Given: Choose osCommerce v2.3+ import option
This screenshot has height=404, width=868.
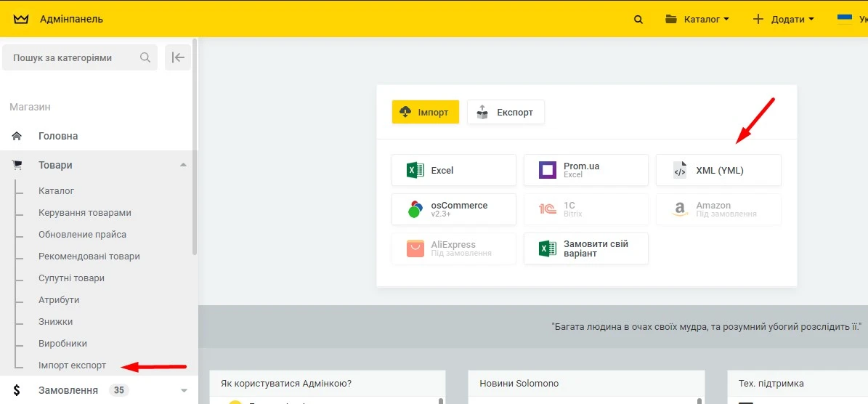Looking at the screenshot, I should click(454, 209).
